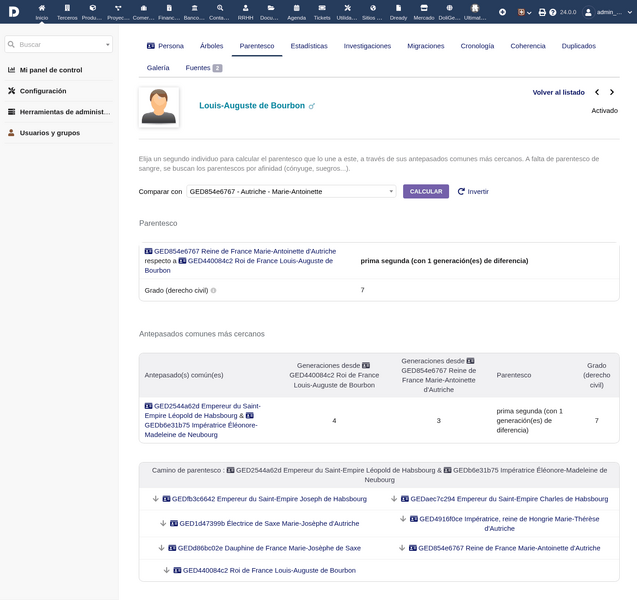
Task: Open the Agenda calendar icon
Action: pos(297,8)
